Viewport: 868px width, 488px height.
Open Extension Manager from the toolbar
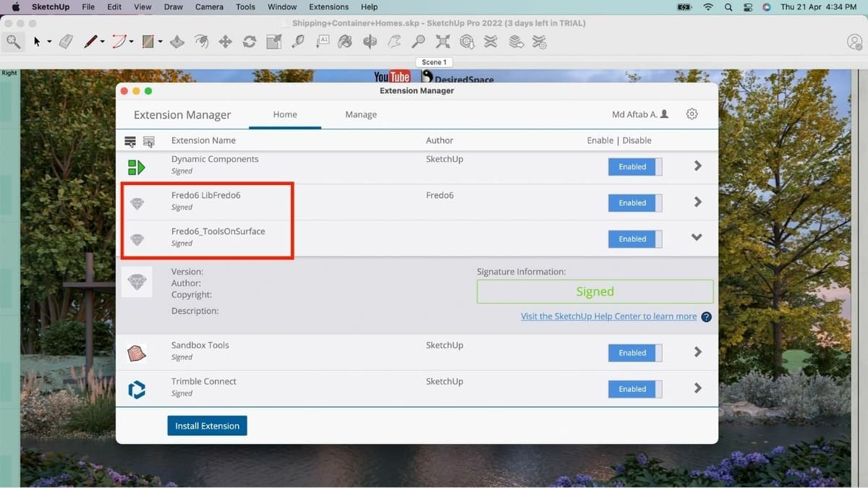click(x=540, y=42)
